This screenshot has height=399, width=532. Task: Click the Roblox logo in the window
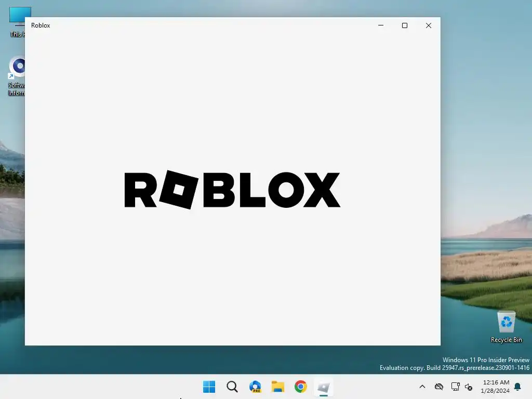point(232,190)
